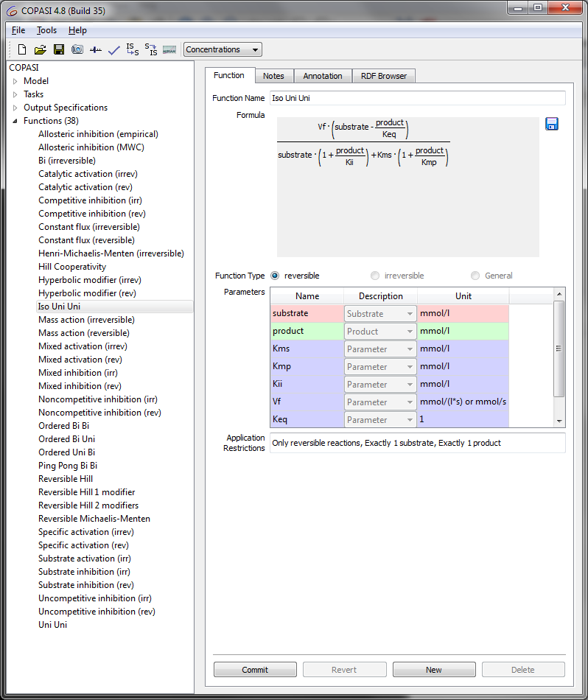Image resolution: width=588 pixels, height=700 pixels.
Task: Click the New document toolbar icon
Action: click(x=22, y=50)
